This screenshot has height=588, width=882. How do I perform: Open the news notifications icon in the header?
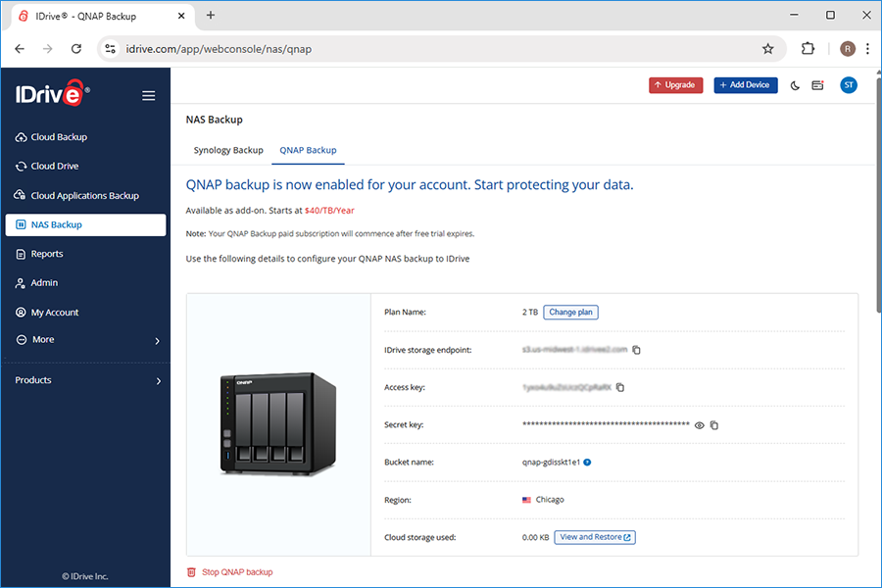[x=818, y=85]
